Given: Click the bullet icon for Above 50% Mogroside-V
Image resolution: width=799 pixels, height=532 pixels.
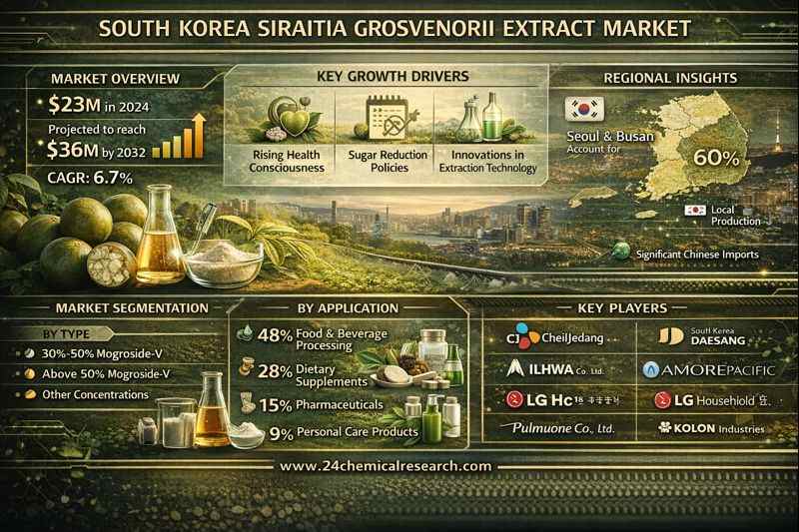Looking at the screenshot, I should click(x=30, y=374).
